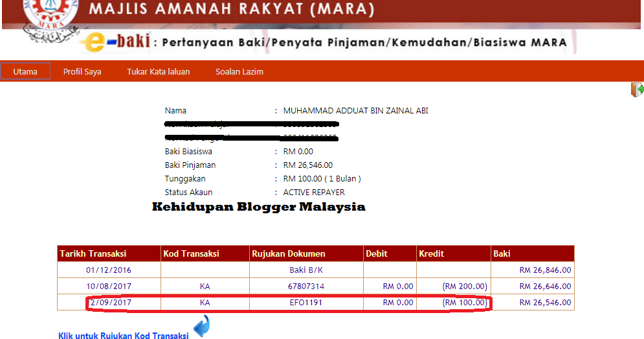This screenshot has height=339, width=644.
Task: Click the MAJLIS AMANAH RAKYAT (MARA) header title
Action: click(232, 9)
